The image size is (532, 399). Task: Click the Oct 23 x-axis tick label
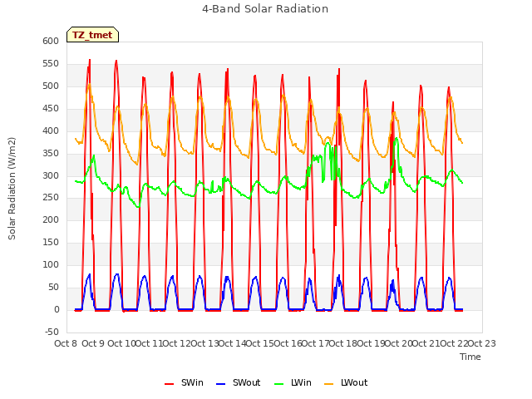482,343
